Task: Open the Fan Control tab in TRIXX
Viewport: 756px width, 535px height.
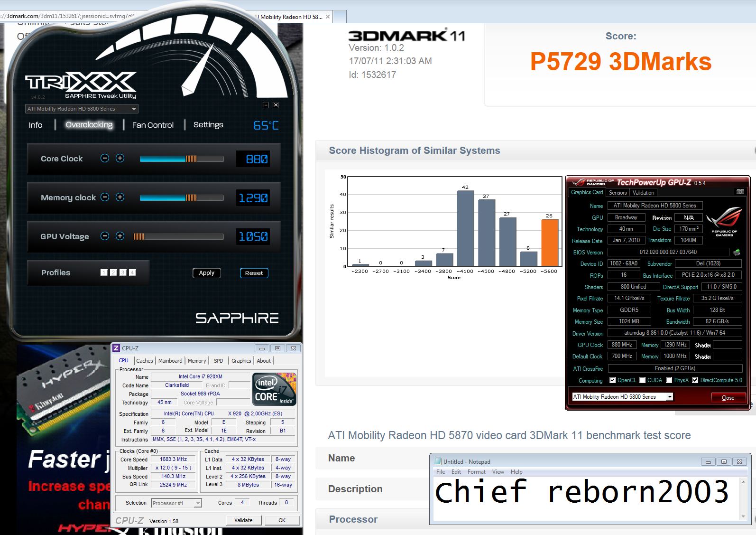Action: coord(153,125)
